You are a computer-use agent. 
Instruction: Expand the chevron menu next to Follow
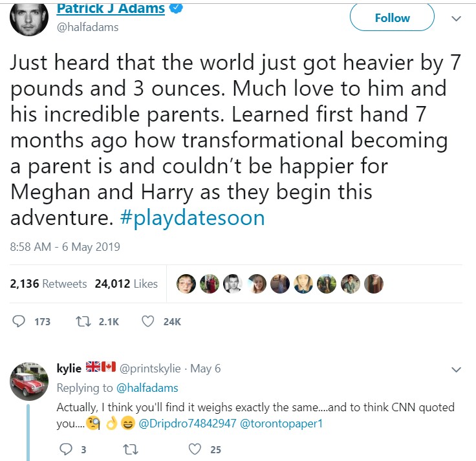point(456,19)
